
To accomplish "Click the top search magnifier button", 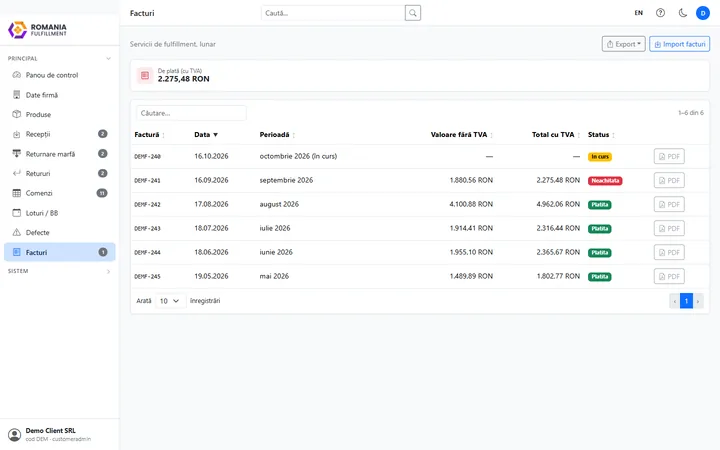I will coord(413,13).
